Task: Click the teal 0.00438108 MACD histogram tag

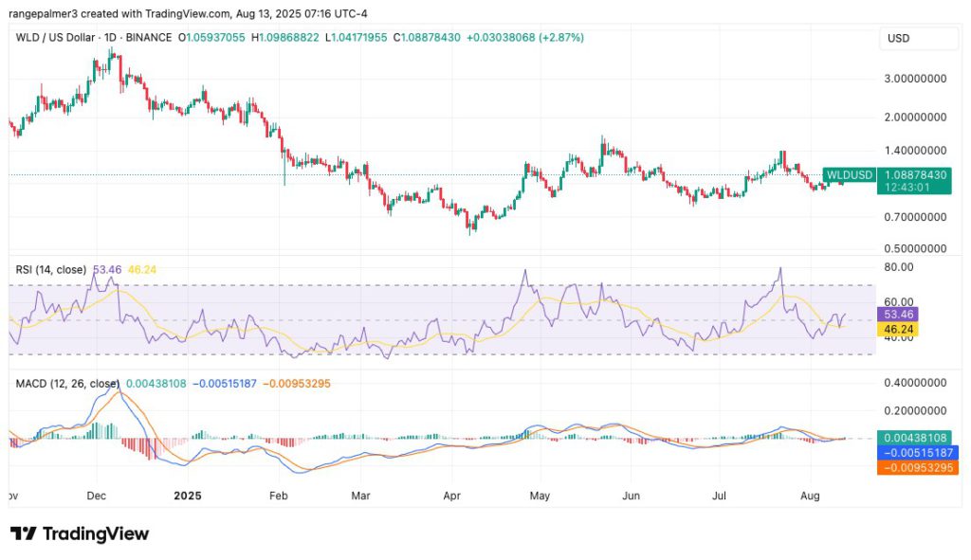Action: 914,438
